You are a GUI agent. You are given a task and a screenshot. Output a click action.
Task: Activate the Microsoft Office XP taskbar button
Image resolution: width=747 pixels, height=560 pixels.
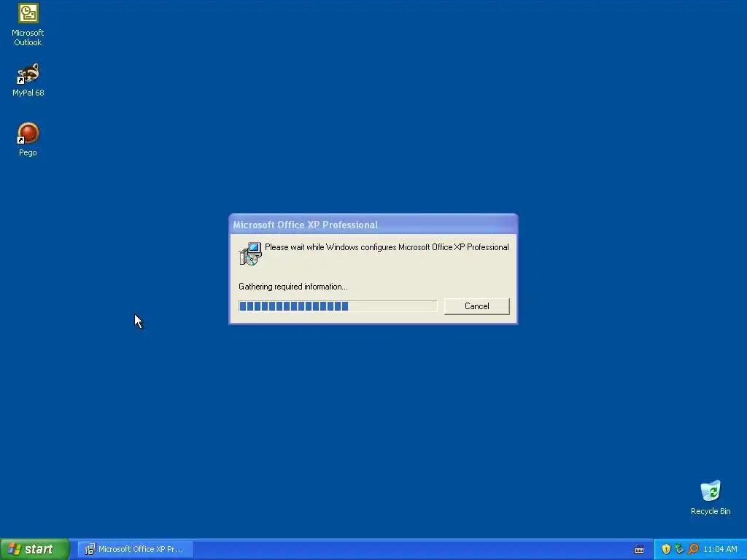pos(136,549)
